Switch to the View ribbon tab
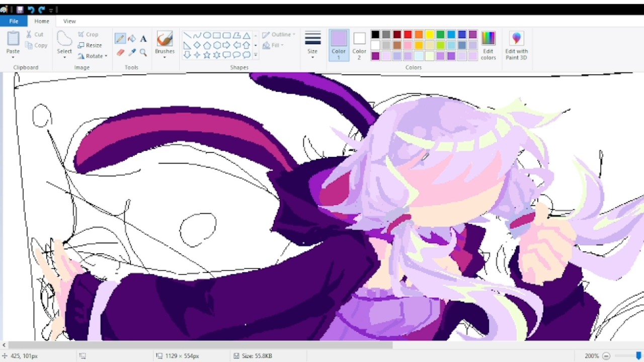This screenshot has width=644, height=362. click(x=69, y=21)
